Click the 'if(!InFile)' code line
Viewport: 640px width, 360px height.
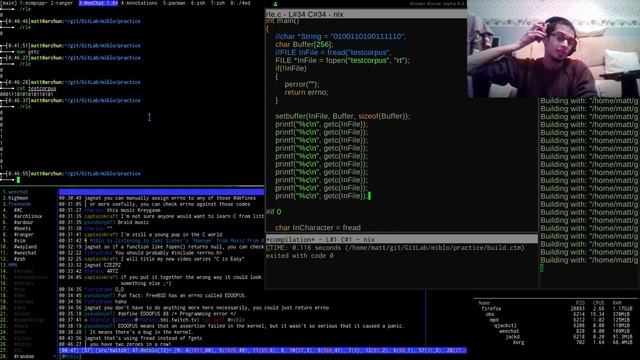[x=291, y=69]
